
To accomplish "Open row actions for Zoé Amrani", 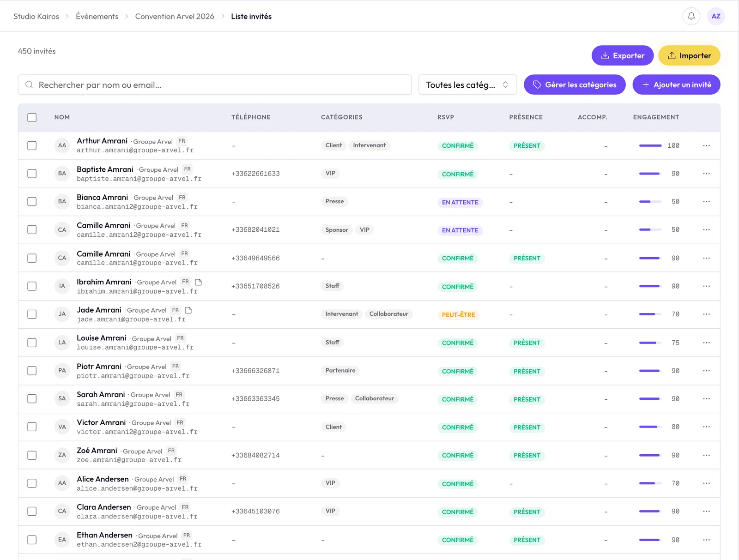I will tap(706, 455).
